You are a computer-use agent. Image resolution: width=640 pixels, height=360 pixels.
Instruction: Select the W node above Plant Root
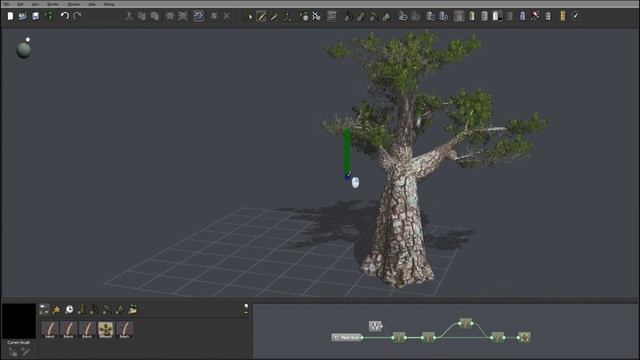pos(376,326)
